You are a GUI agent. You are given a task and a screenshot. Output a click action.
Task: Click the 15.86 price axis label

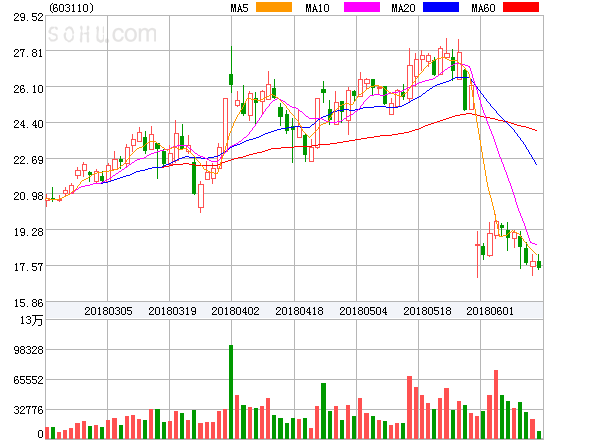click(x=28, y=303)
